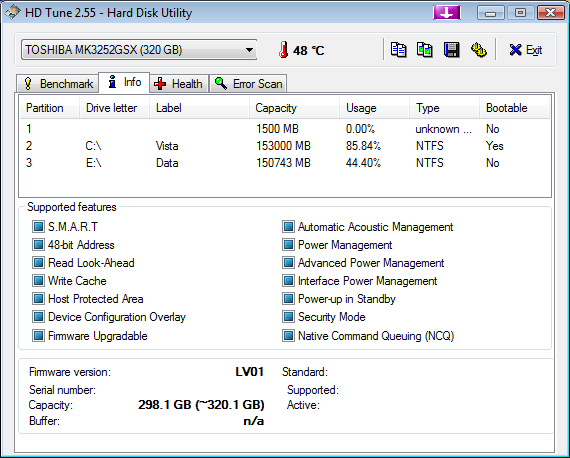Maximize the HD Tune window
This screenshot has width=570, height=458.
(521, 13)
